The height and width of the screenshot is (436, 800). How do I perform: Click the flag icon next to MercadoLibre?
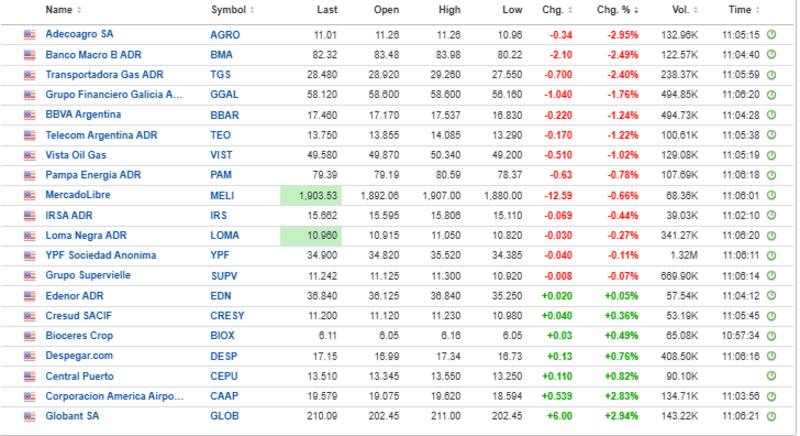(x=30, y=196)
